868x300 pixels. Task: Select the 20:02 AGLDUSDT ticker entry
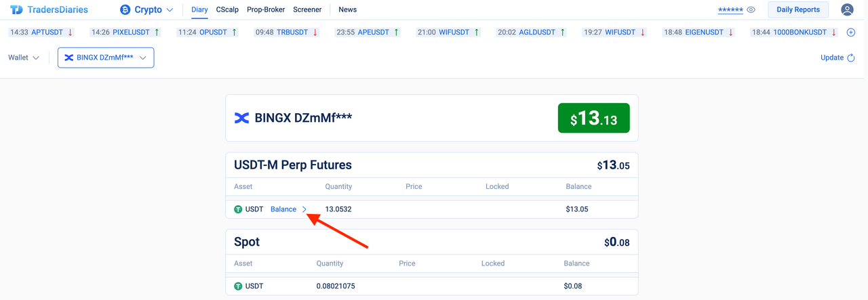click(x=532, y=32)
